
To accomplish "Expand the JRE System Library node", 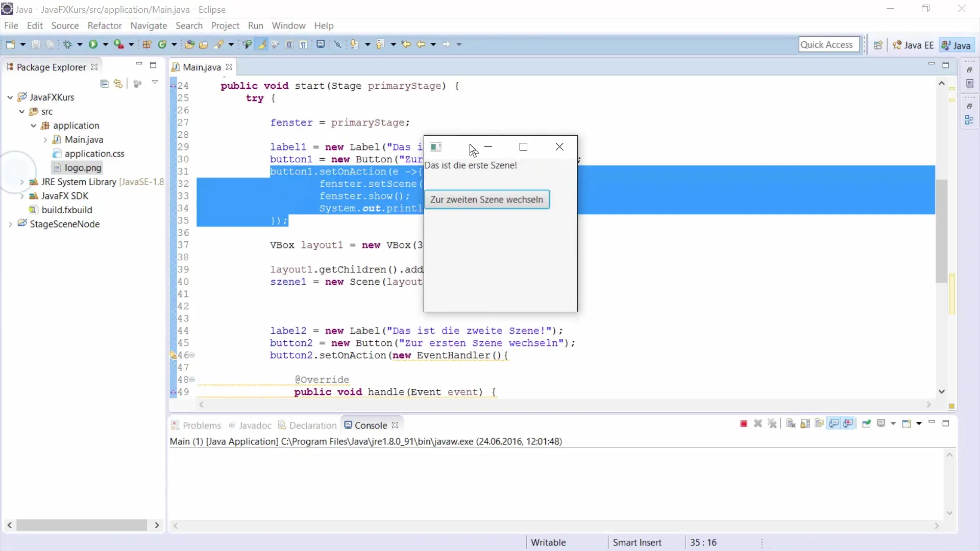I will 22,182.
